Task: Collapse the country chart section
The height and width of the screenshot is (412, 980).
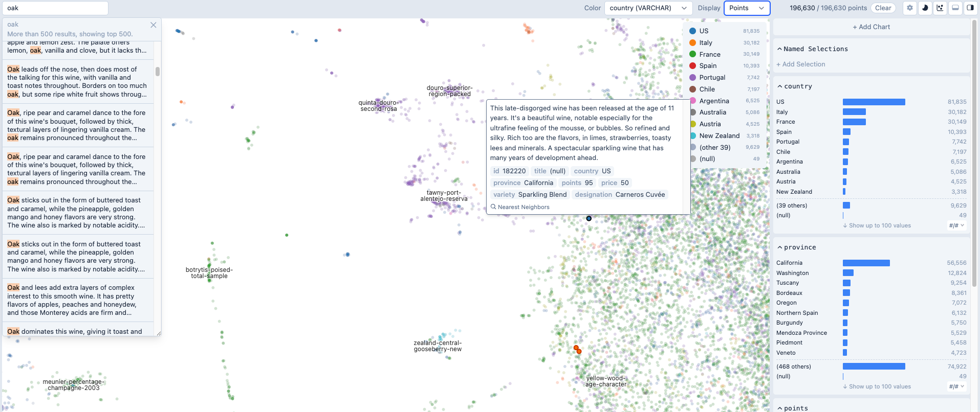Action: 779,86
